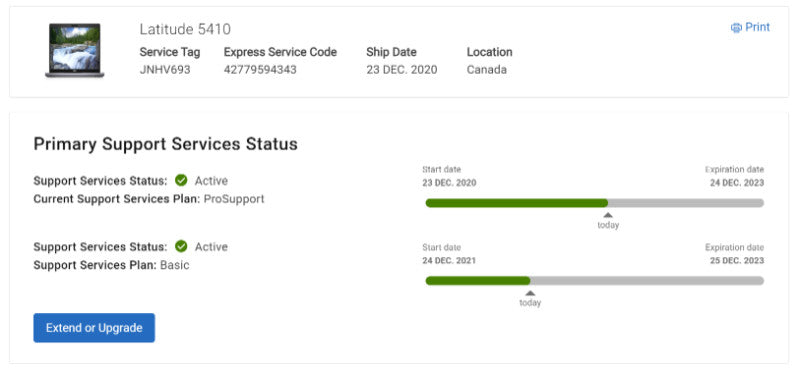Click the today marker under ProSupport bar
The image size is (800, 371).
tap(608, 221)
